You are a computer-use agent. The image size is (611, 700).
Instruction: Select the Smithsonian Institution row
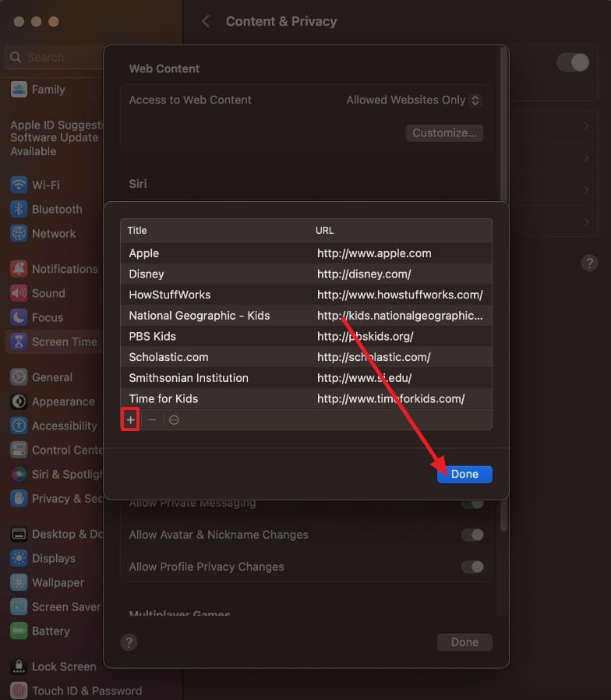point(306,378)
